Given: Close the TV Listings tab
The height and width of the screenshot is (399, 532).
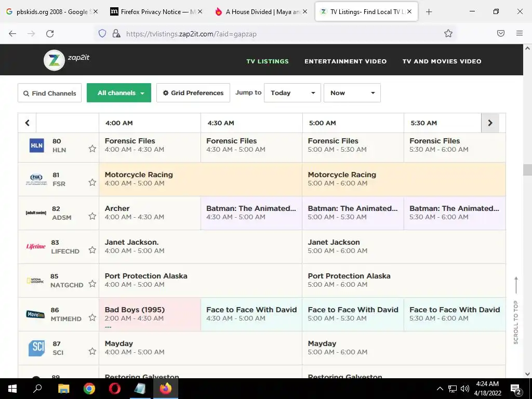Looking at the screenshot, I should (409, 11).
